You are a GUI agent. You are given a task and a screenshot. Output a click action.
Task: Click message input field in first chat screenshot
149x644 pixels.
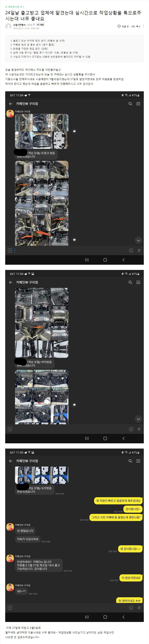[70, 250]
